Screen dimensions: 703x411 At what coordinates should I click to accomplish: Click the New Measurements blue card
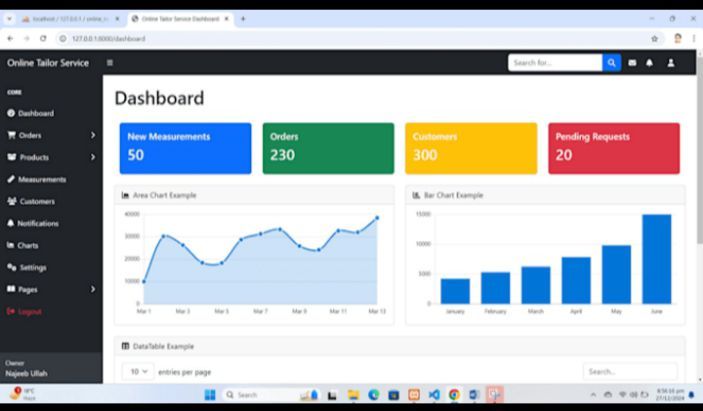[185, 148]
